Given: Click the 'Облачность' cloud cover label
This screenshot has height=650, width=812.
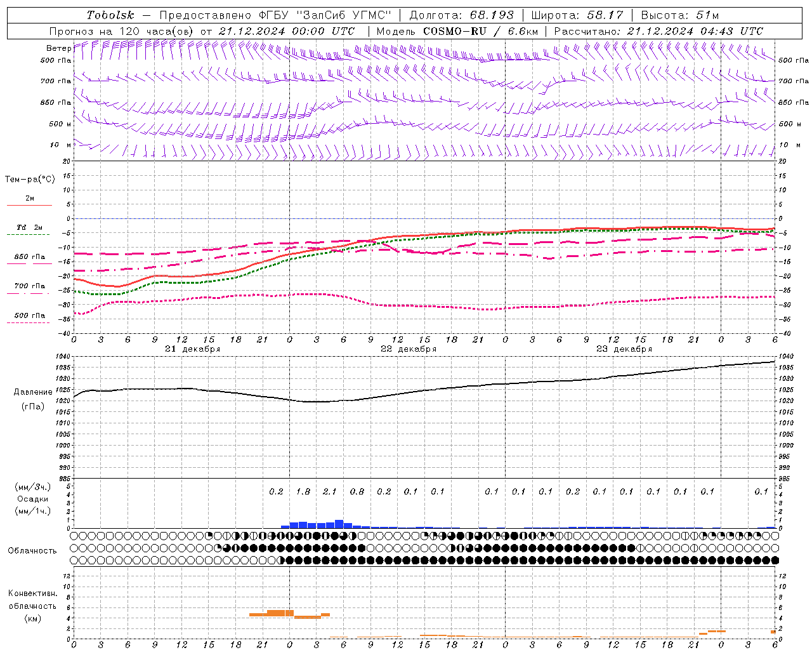Looking at the screenshot, I should click(x=32, y=551).
